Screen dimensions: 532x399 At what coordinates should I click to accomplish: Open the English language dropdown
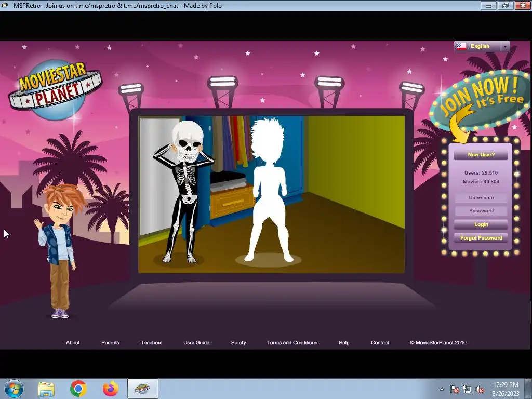(x=482, y=46)
